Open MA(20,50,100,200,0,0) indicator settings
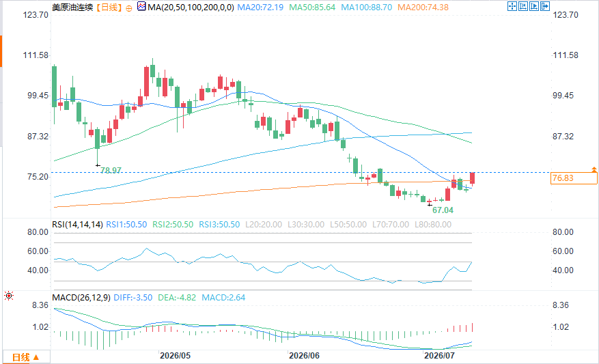 click(191, 8)
